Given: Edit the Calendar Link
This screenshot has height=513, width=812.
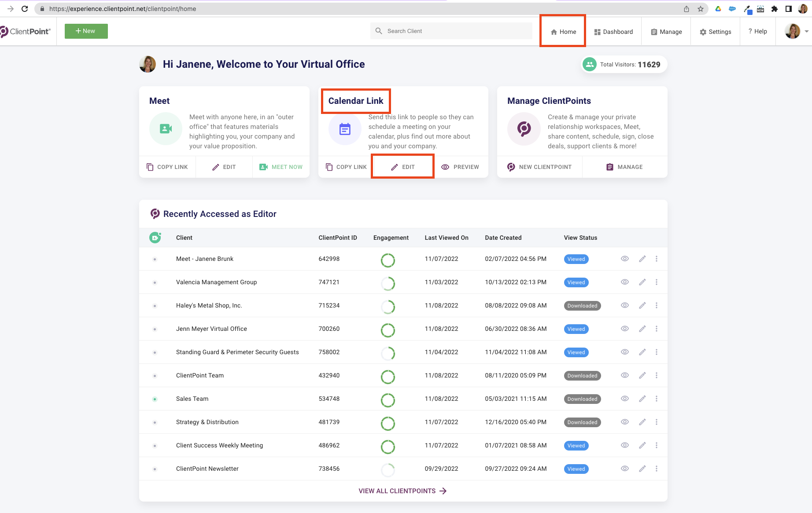Looking at the screenshot, I should tap(403, 167).
